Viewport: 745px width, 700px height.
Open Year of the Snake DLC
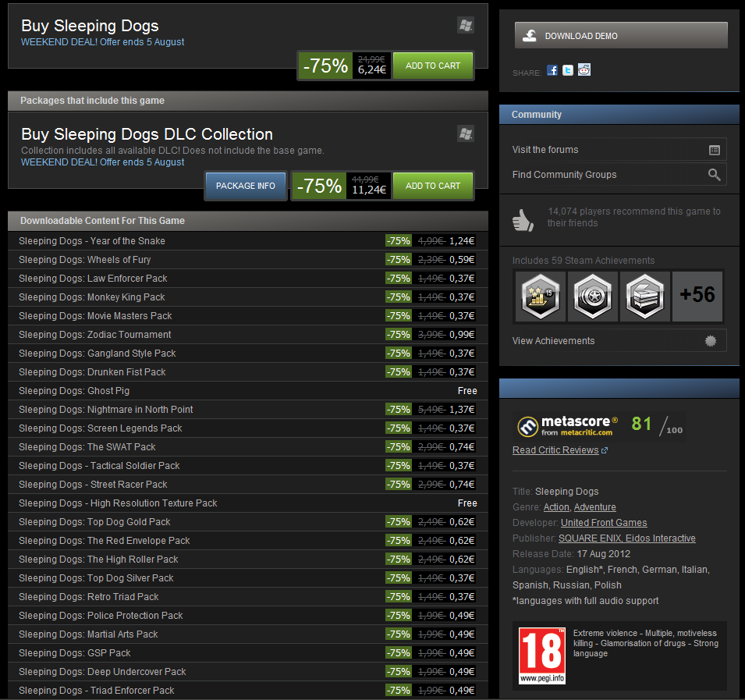(x=247, y=241)
